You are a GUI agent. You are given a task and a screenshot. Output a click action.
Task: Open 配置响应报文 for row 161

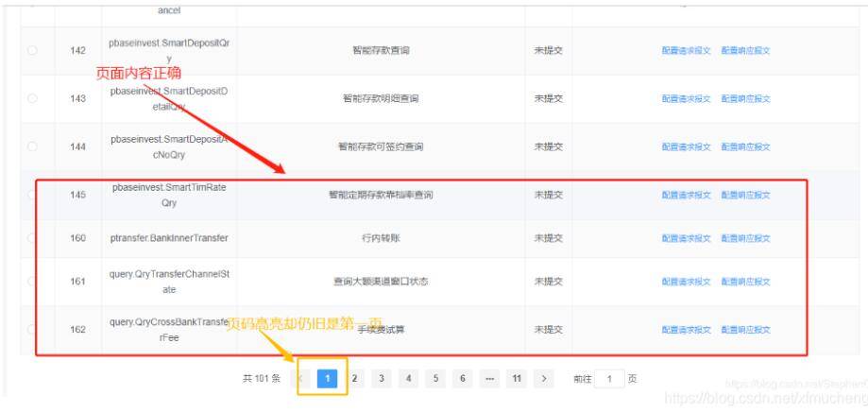pyautogui.click(x=745, y=282)
